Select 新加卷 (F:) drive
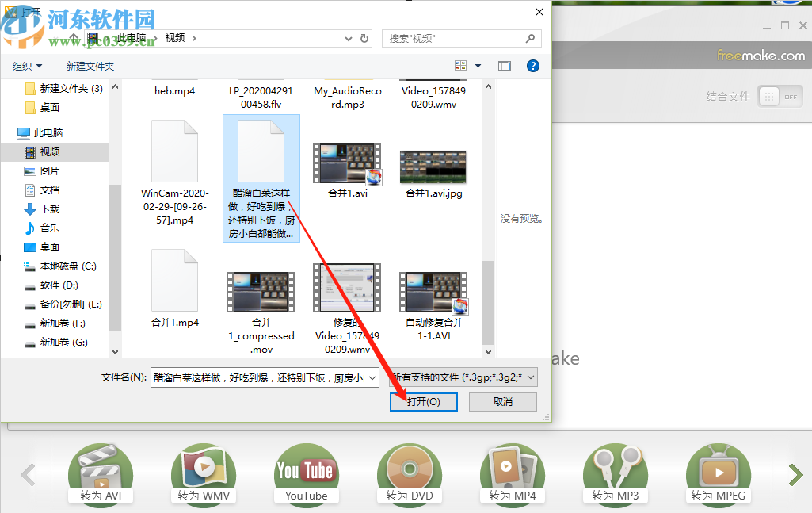 pos(55,323)
